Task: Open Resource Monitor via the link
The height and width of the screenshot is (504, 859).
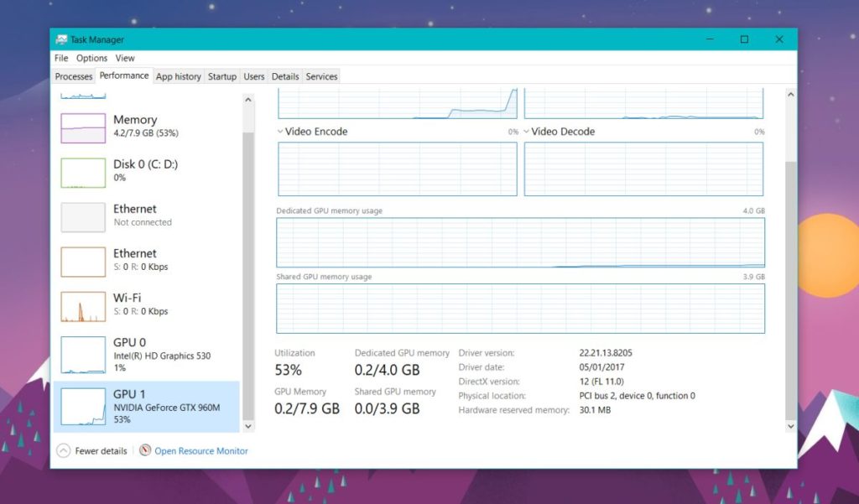Action: (202, 450)
